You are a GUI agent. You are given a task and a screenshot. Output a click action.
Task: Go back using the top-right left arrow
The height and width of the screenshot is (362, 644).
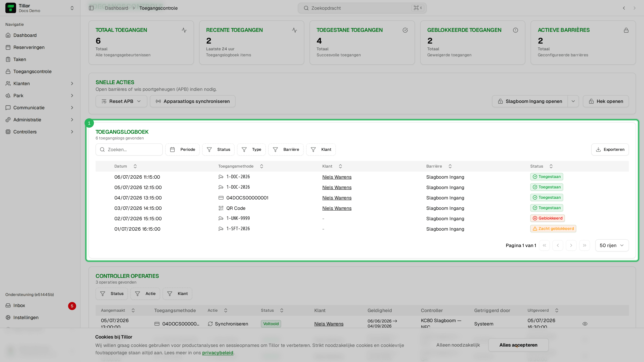tap(624, 8)
